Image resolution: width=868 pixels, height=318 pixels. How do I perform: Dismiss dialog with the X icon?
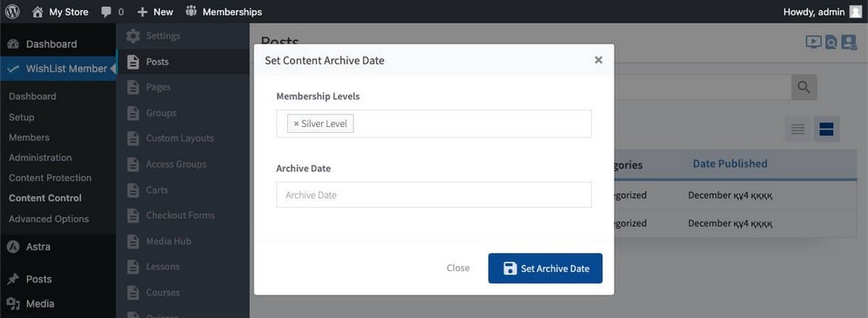598,60
